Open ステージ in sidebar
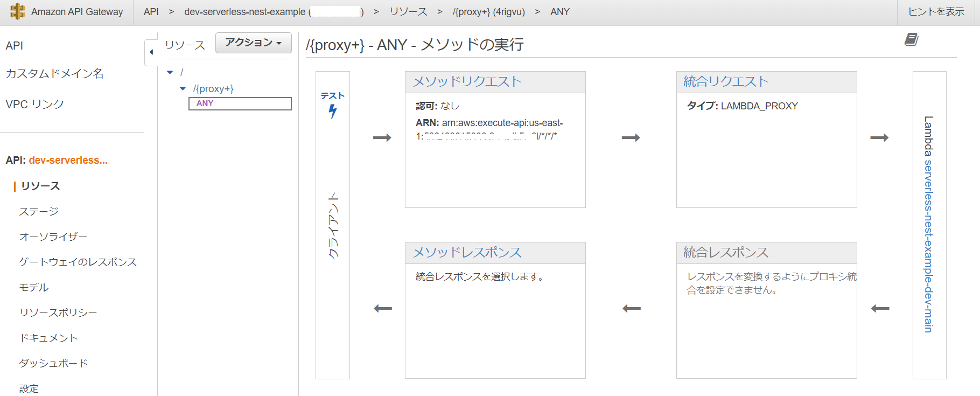Image resolution: width=980 pixels, height=396 pixels. (39, 211)
